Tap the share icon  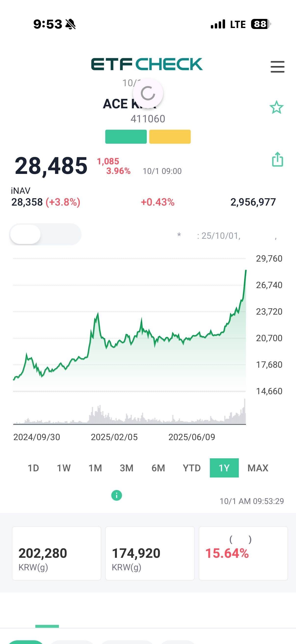point(277,159)
